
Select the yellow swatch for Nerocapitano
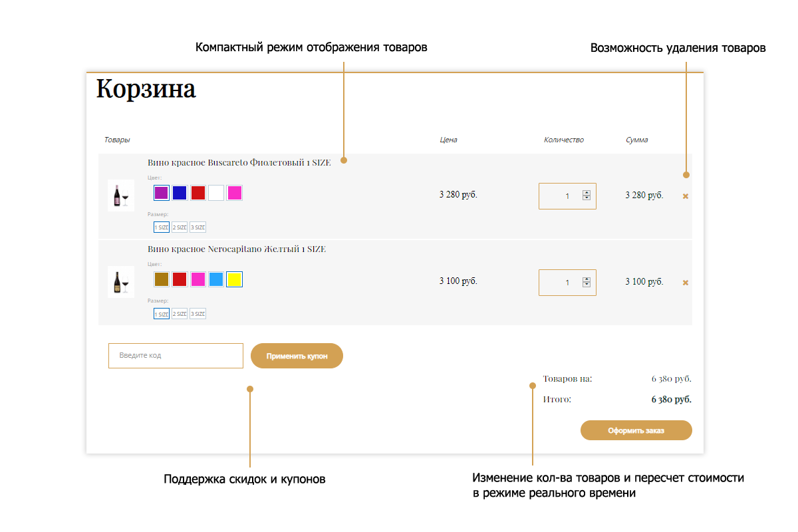point(234,279)
